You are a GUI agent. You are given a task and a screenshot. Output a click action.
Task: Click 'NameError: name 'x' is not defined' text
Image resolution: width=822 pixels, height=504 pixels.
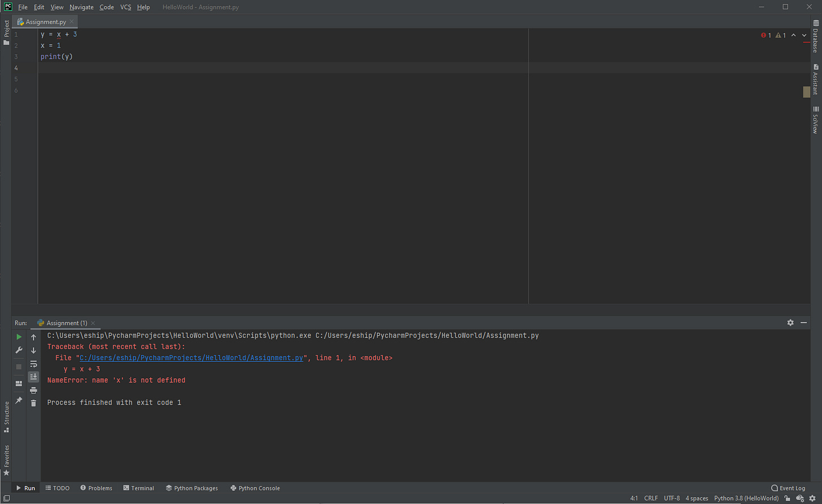point(116,380)
